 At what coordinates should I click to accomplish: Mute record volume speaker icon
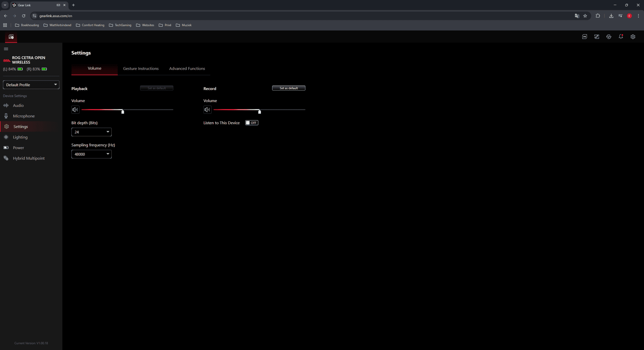pyautogui.click(x=207, y=110)
